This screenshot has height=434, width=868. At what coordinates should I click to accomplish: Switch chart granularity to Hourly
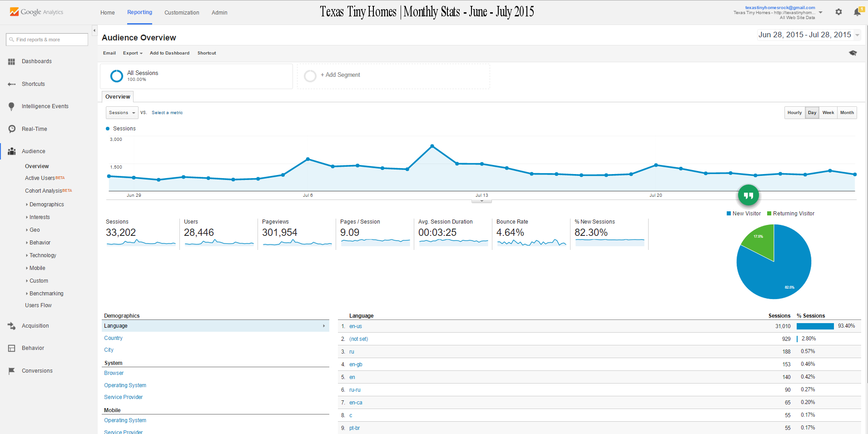coord(794,113)
